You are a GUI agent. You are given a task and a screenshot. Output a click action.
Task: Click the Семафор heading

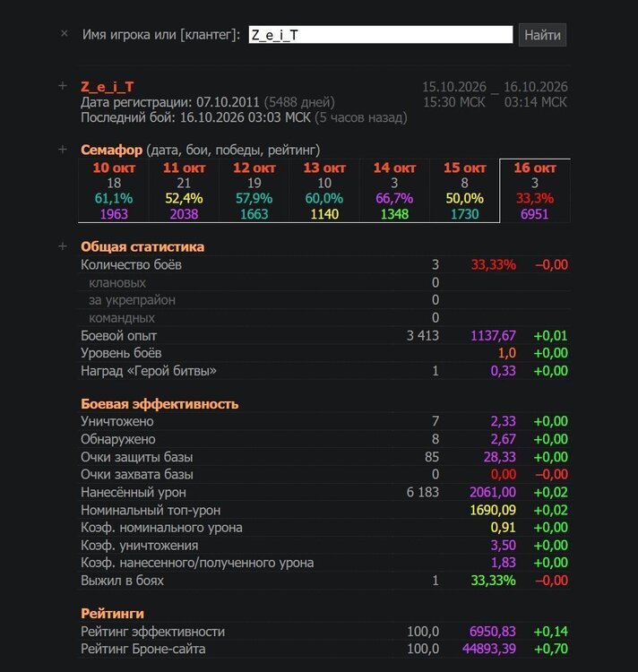coord(111,150)
